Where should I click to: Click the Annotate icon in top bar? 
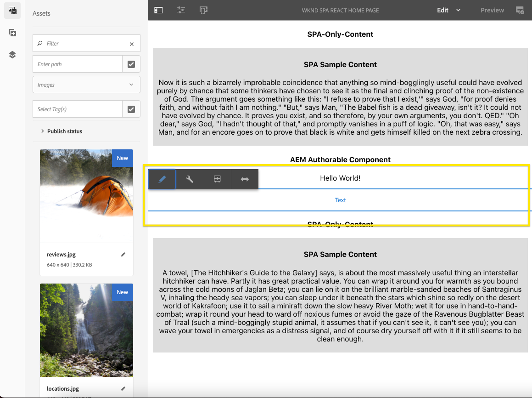point(520,10)
